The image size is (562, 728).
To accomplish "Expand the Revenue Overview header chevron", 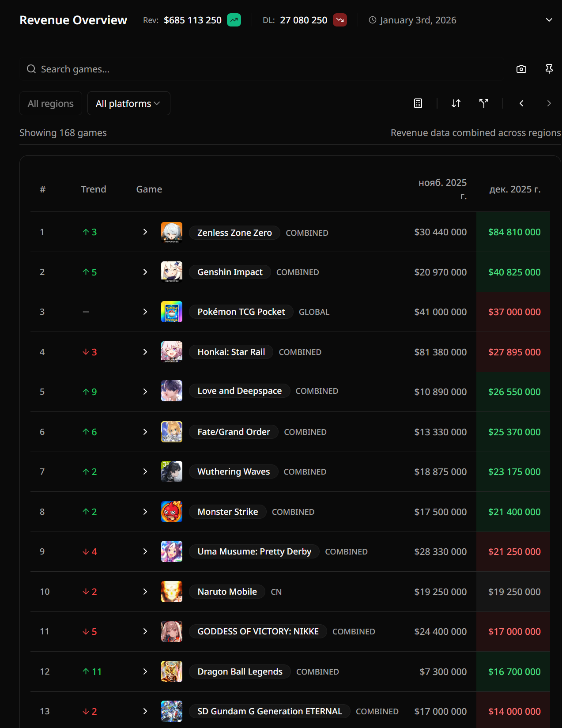I will point(549,20).
